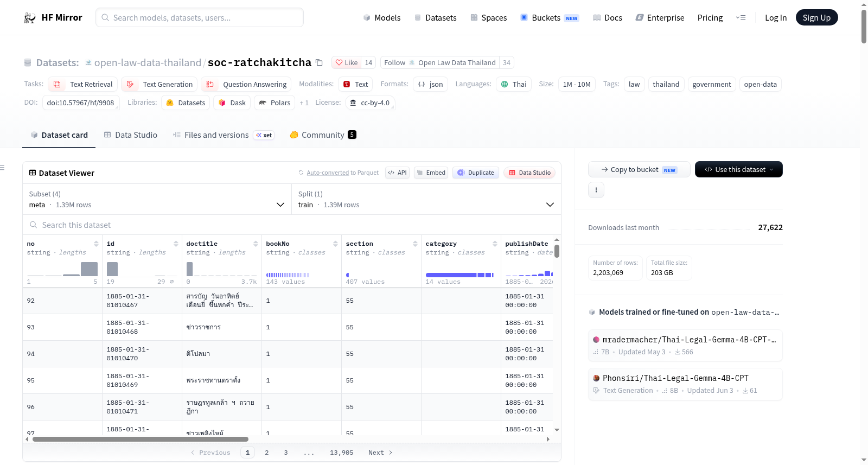Image resolution: width=868 pixels, height=465 pixels.
Task: Open Models in top navigation
Action: tap(382, 18)
